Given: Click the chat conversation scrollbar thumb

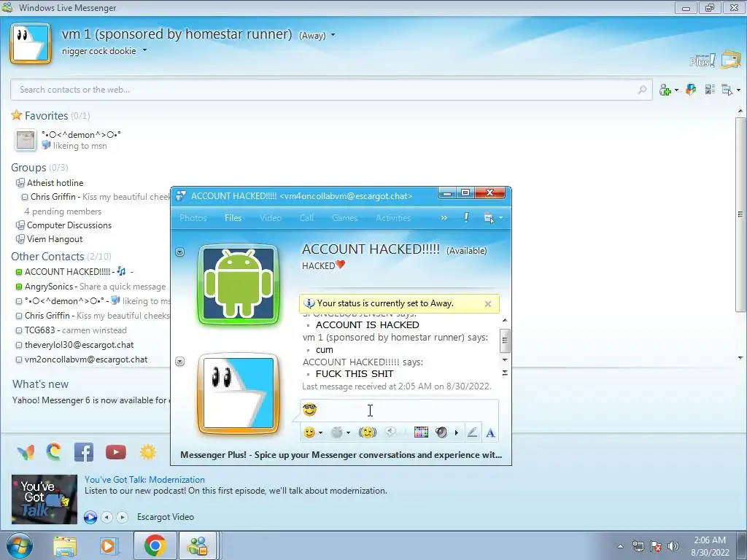Looking at the screenshot, I should pyautogui.click(x=505, y=341).
